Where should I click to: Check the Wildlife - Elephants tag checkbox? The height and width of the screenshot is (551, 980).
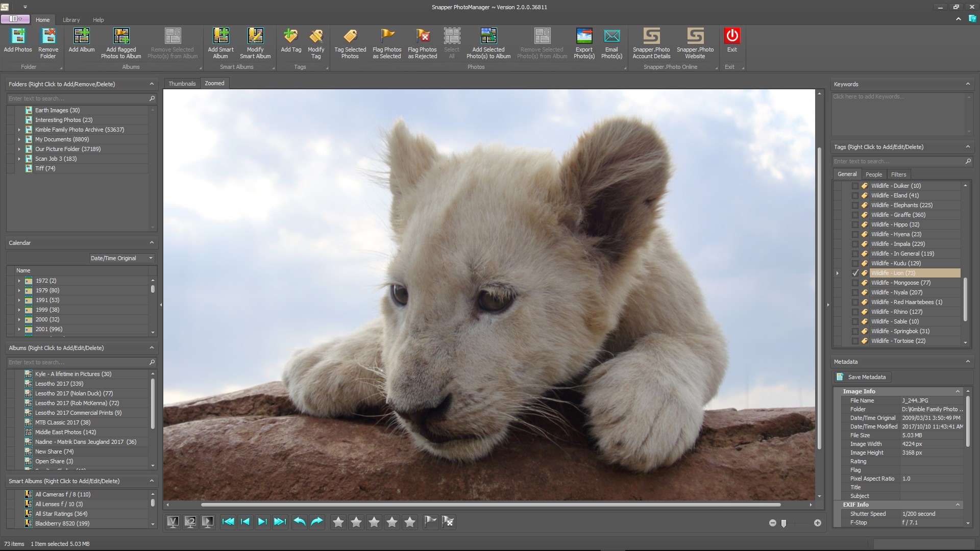pos(855,205)
